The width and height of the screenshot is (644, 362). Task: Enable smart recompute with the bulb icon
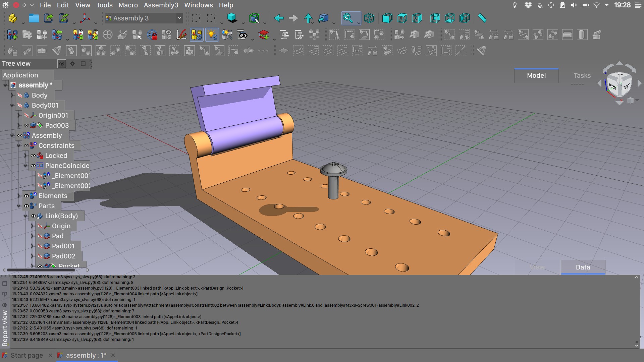click(212, 35)
